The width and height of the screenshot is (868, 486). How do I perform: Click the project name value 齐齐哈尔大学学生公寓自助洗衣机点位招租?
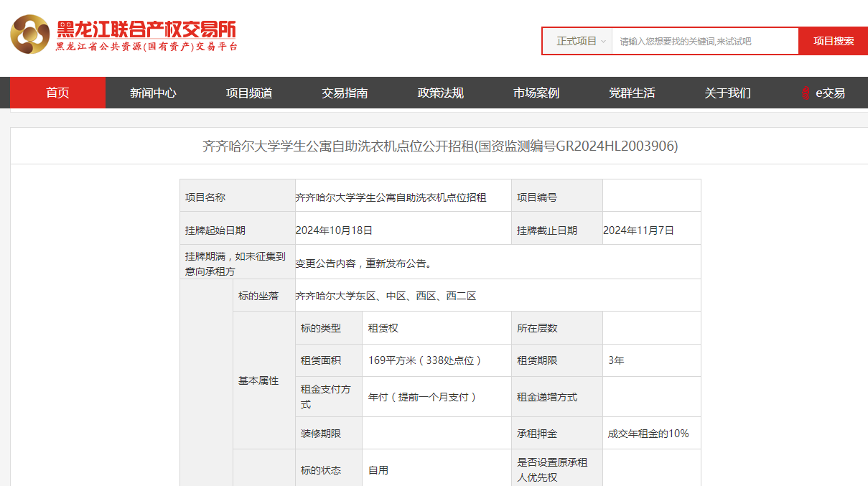point(391,197)
